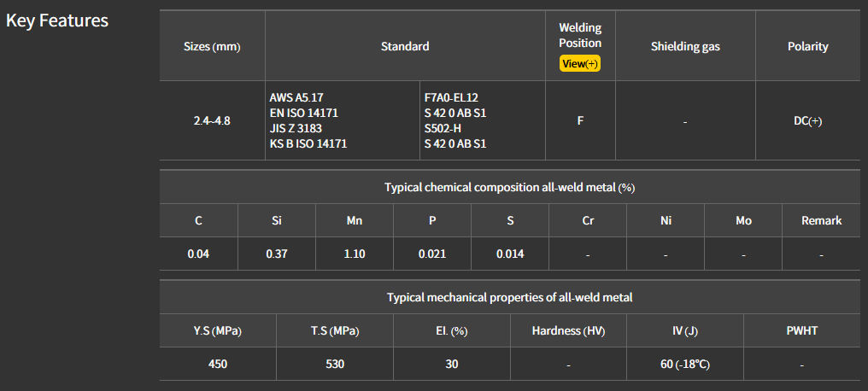The width and height of the screenshot is (868, 391).
Task: Select the 60 (-18°C) impact value
Action: 684,364
